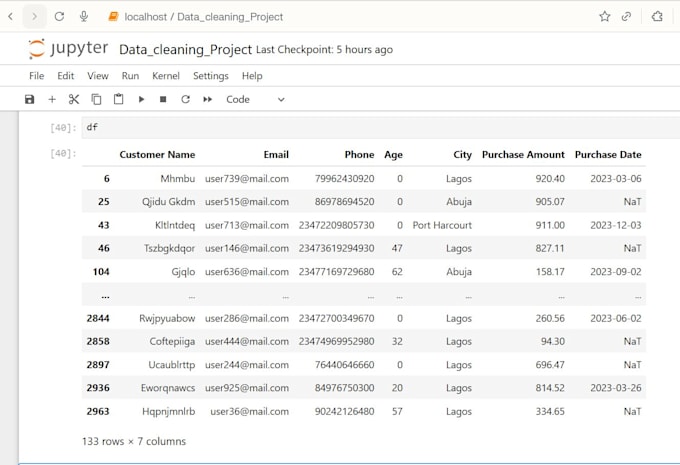The width and height of the screenshot is (680, 465).
Task: Reload the page in the browser
Action: point(59,16)
